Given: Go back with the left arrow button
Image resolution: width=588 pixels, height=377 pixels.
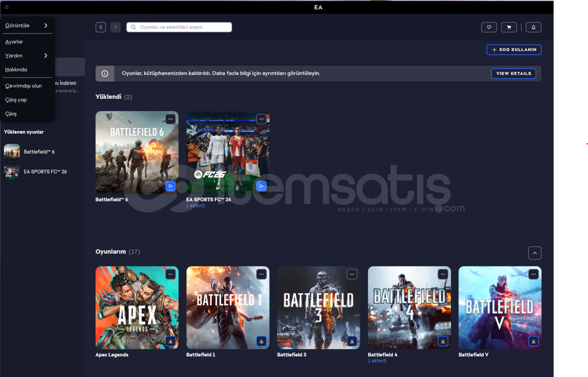Looking at the screenshot, I should point(101,27).
